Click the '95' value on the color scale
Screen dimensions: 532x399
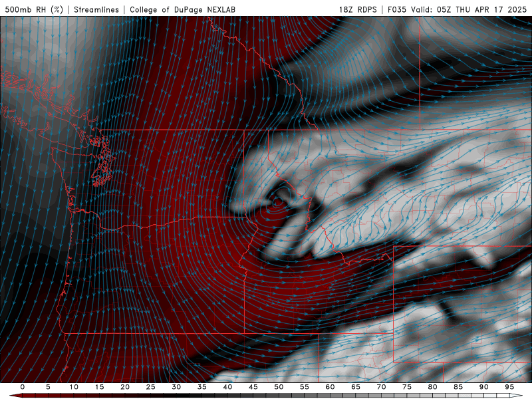pyautogui.click(x=509, y=387)
